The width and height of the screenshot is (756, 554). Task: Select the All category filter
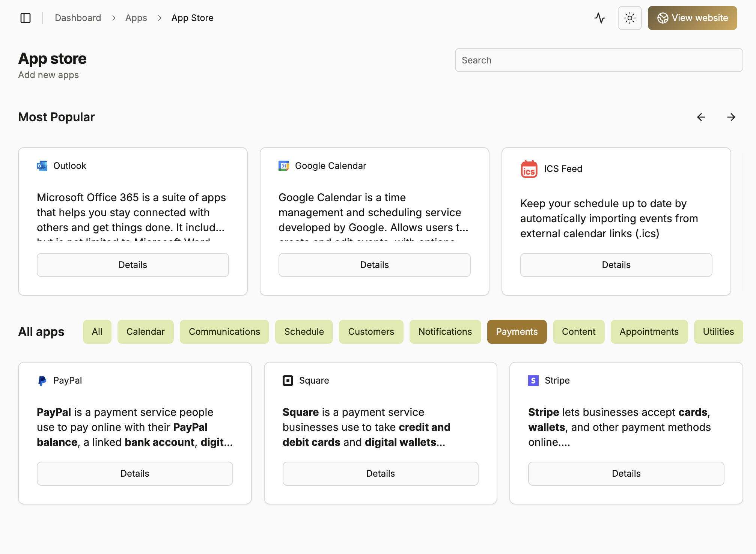[97, 332]
